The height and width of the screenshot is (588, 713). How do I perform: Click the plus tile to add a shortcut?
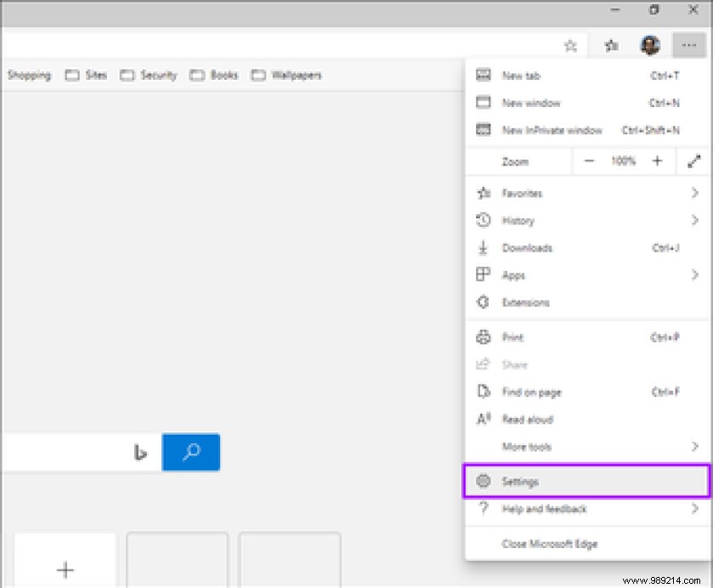(65, 569)
